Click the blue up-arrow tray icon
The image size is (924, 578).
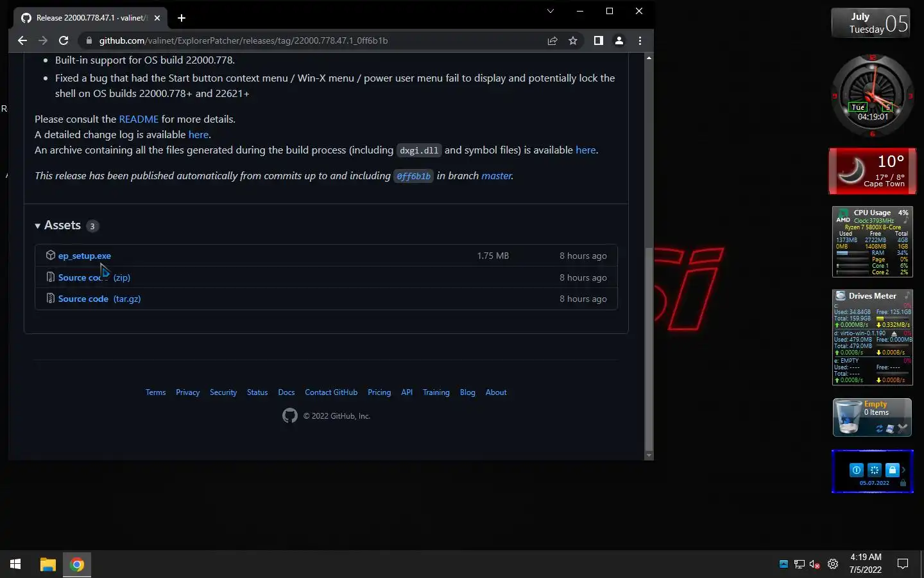click(x=783, y=564)
